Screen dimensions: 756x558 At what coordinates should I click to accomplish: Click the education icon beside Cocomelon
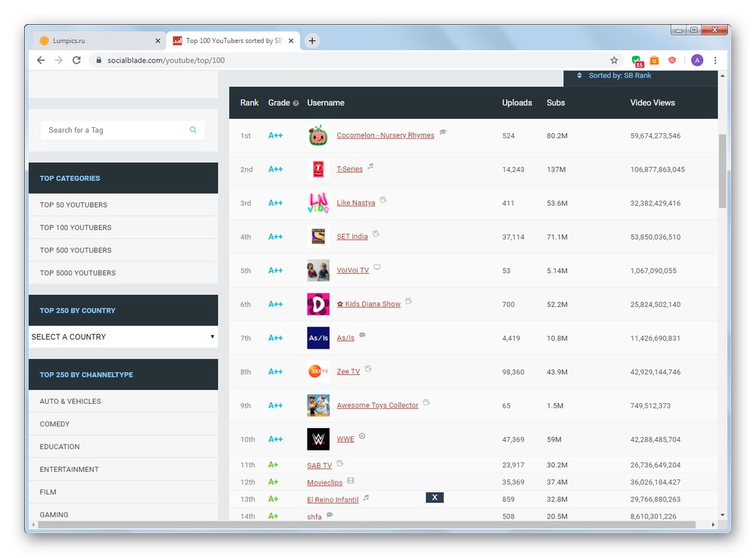click(443, 132)
